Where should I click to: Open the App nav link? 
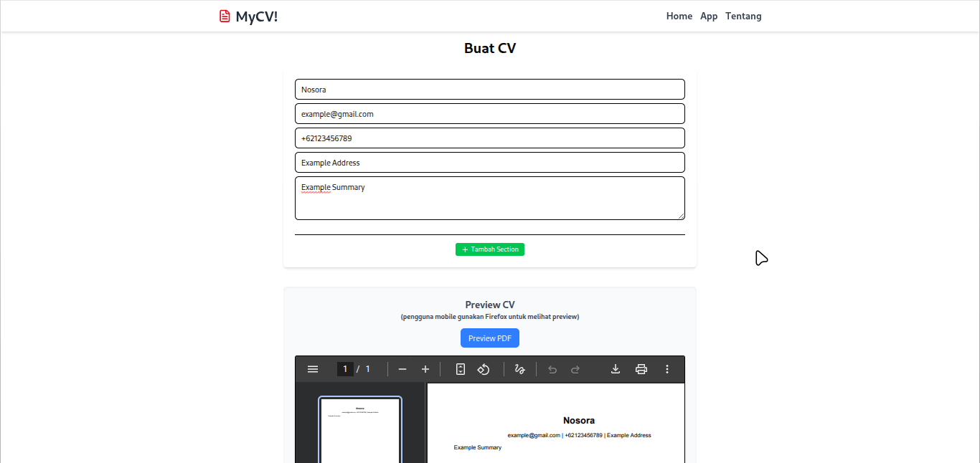coord(709,16)
